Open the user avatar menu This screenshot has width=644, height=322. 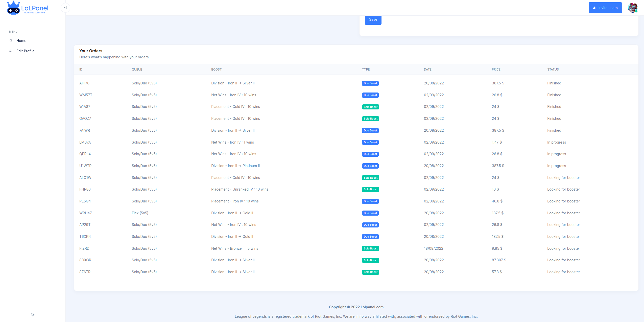tap(632, 8)
